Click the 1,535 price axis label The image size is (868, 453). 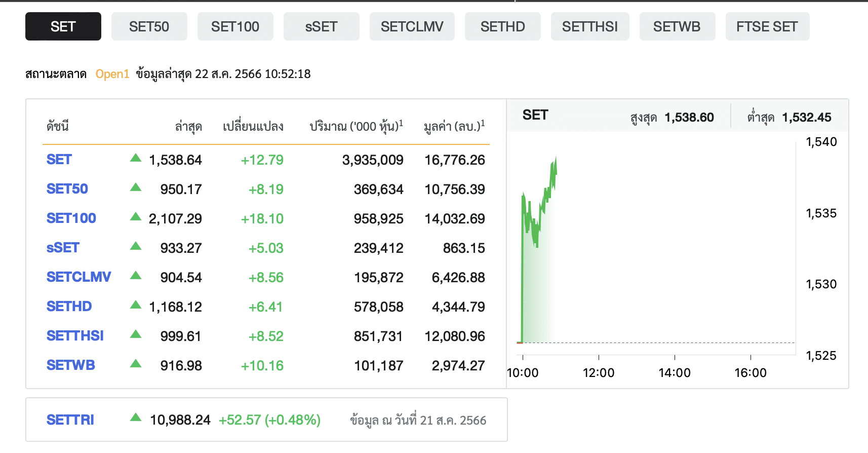coord(821,213)
